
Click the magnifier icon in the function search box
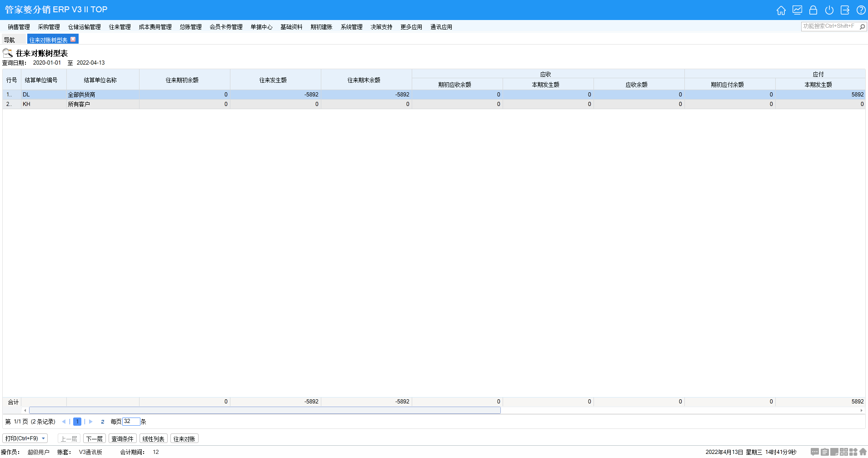862,26
